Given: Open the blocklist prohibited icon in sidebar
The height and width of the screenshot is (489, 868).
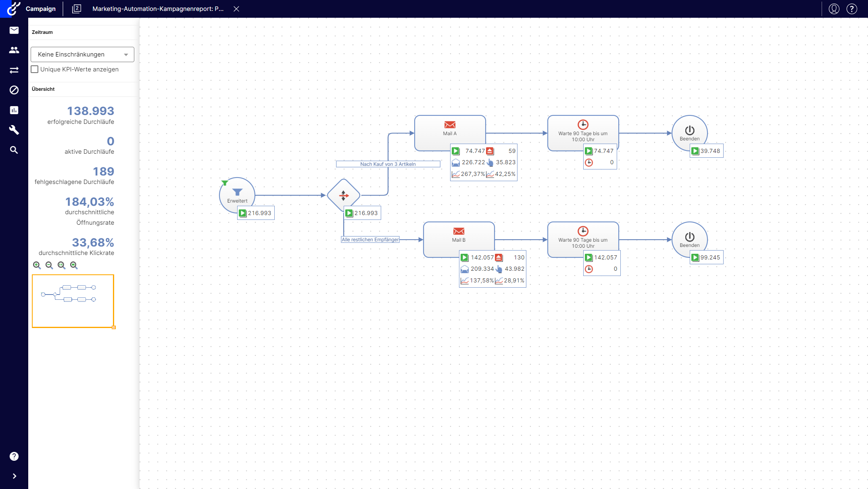Looking at the screenshot, I should (14, 90).
